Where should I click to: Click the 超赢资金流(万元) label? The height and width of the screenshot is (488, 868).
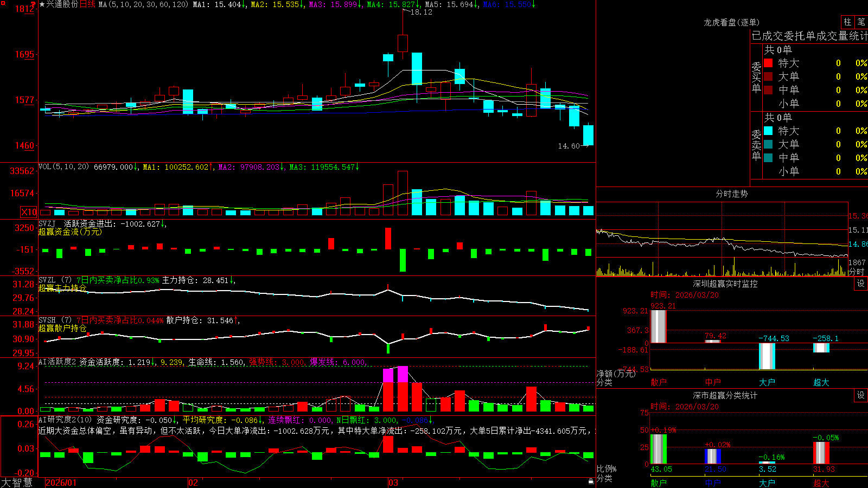coord(70,232)
